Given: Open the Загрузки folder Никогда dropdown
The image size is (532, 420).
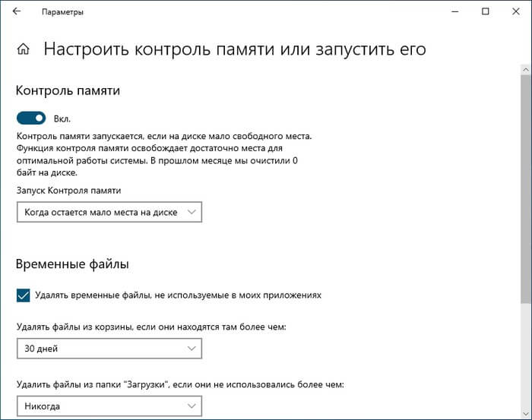Looking at the screenshot, I should click(x=109, y=406).
